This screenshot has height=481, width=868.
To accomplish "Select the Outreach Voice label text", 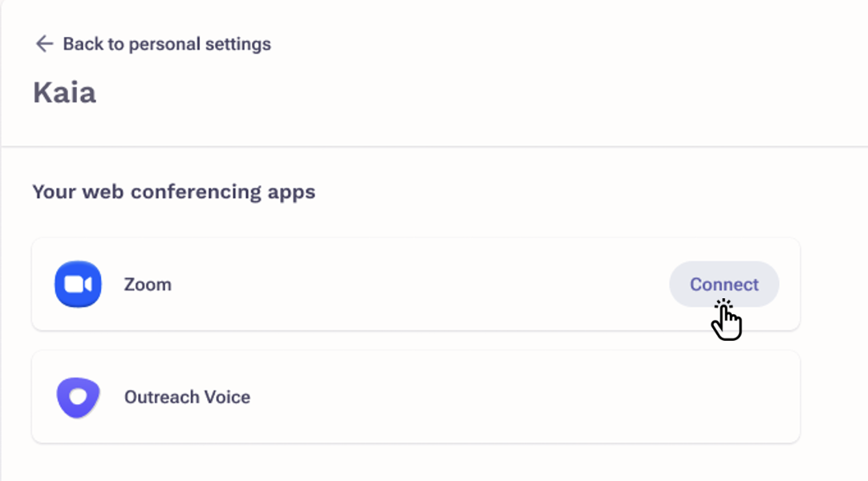I will [188, 397].
